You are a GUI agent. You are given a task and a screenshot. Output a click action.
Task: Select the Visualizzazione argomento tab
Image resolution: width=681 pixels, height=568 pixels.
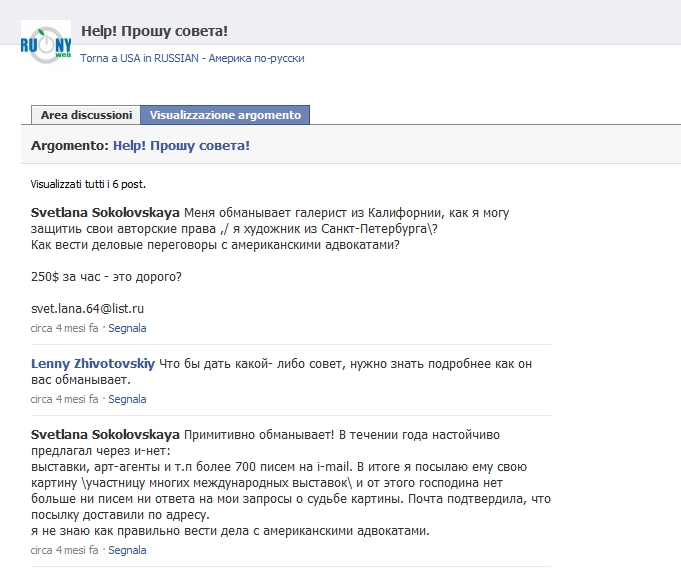point(225,115)
